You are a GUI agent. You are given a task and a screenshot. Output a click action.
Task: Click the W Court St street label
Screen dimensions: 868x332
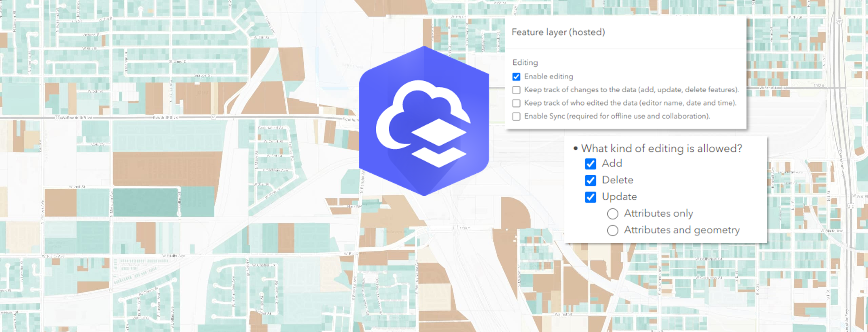(273, 141)
